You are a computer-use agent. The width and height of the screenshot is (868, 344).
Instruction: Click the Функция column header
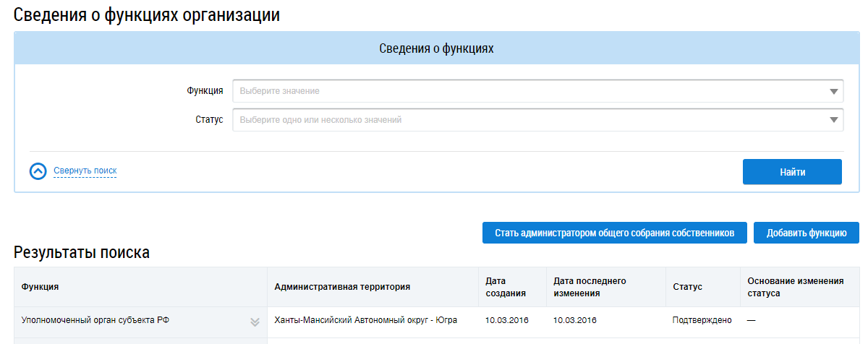[x=41, y=287]
